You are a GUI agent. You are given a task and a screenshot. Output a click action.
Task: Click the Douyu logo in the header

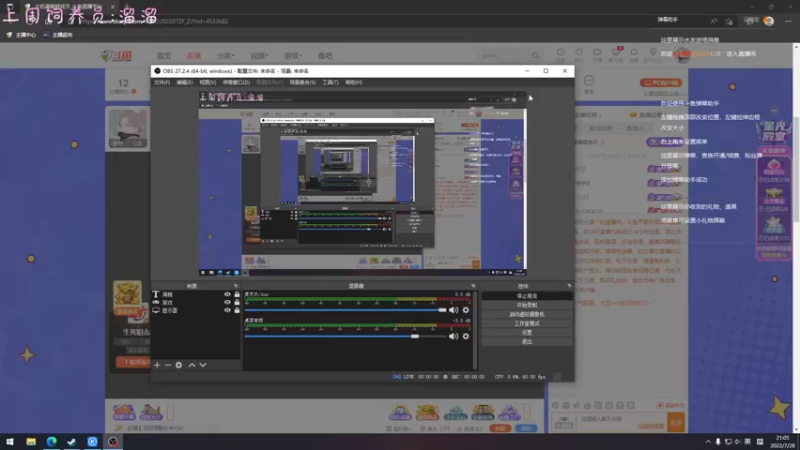tap(117, 56)
